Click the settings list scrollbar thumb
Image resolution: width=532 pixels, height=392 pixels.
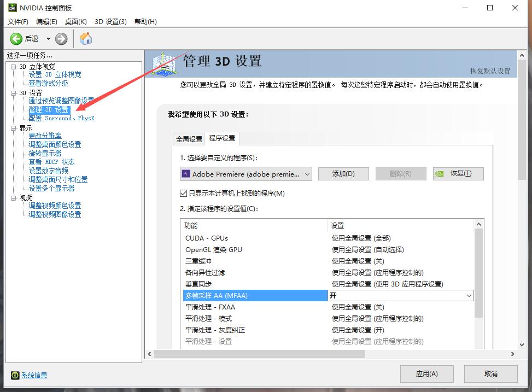click(478, 273)
